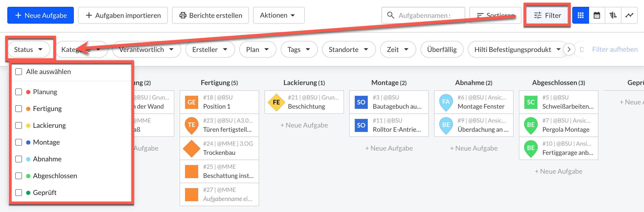The image size is (644, 212).
Task: Open the statistics chart view icon
Action: click(629, 15)
